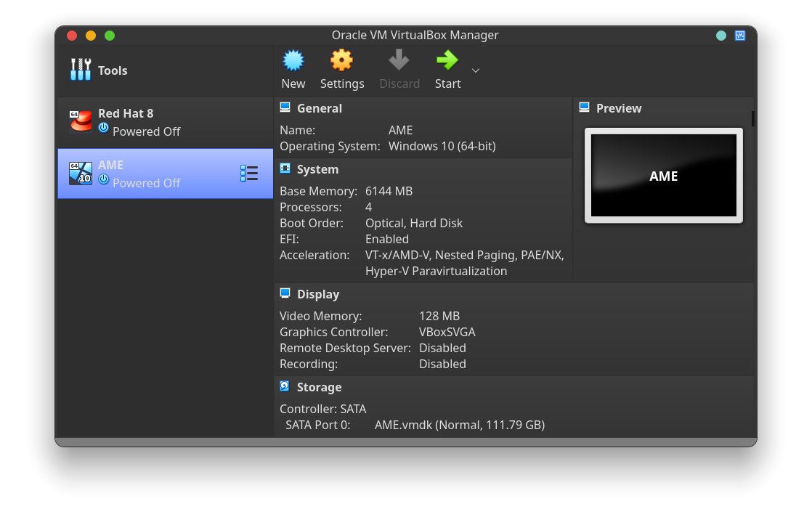This screenshot has height=509, width=812.
Task: Open the Storage section header
Action: pos(319,387)
